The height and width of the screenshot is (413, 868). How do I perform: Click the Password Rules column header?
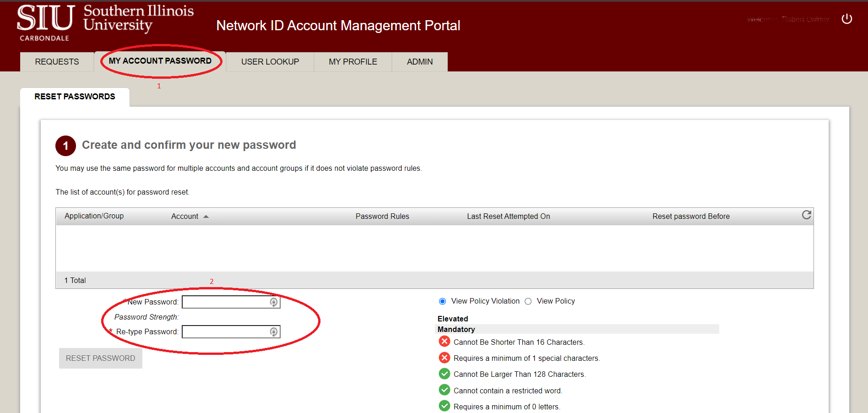pyautogui.click(x=382, y=216)
